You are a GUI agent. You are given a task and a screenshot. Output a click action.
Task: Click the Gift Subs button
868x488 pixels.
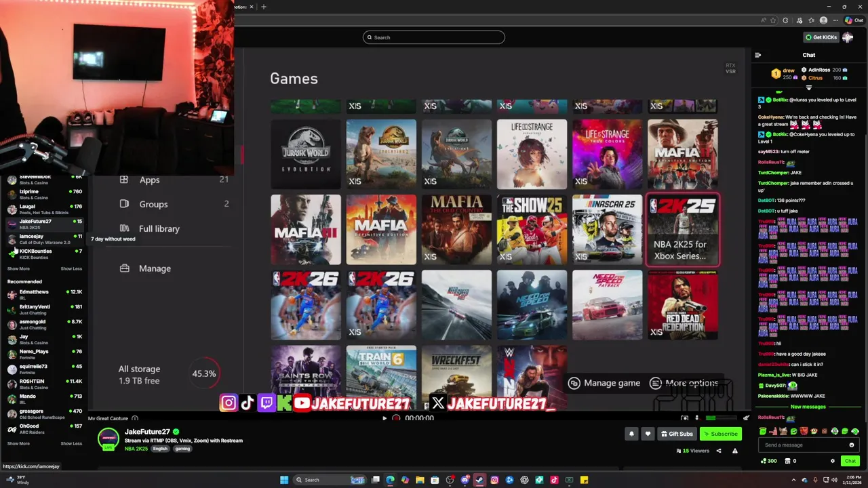(677, 434)
